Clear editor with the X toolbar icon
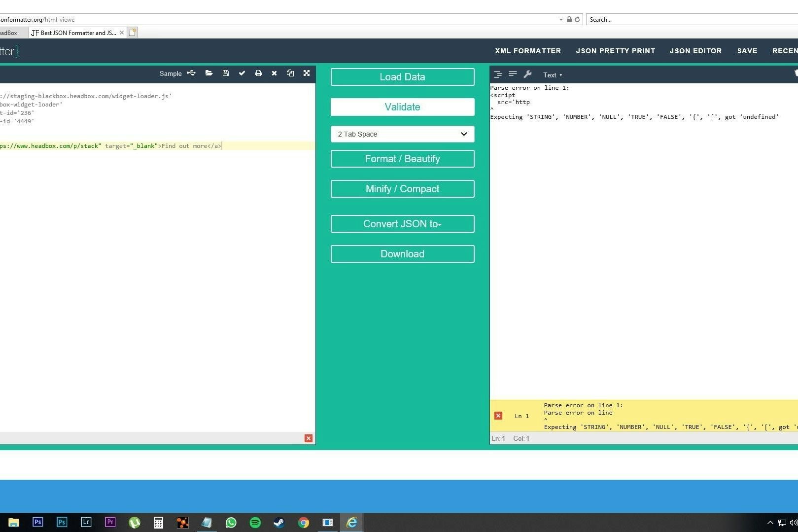This screenshot has height=532, width=798. click(275, 73)
